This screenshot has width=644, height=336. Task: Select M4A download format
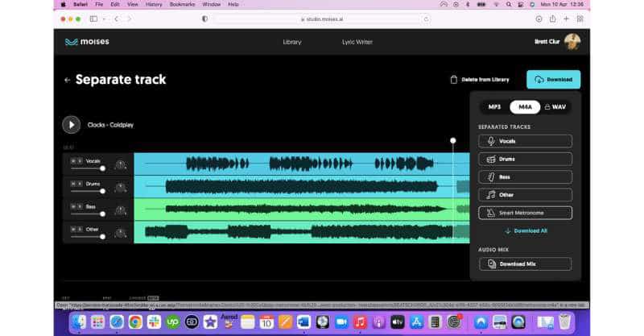point(525,107)
